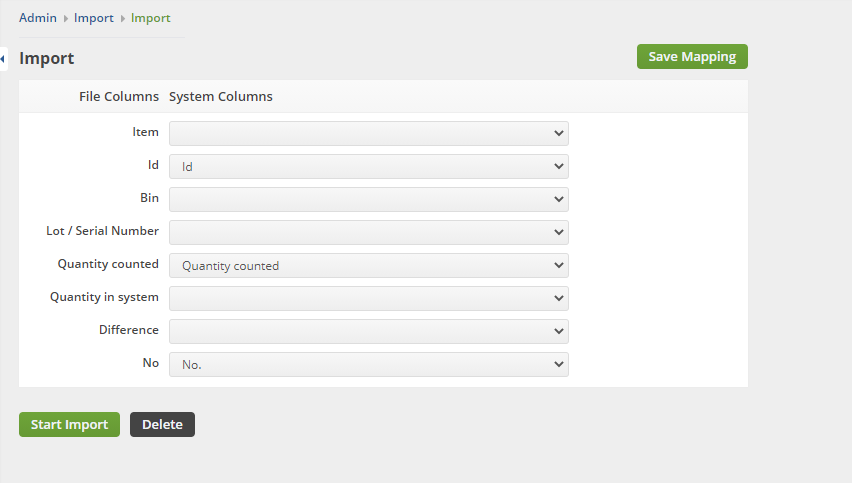Screen dimensions: 852x483
Task: Open the Id mapping dropdown
Action: pyautogui.click(x=368, y=166)
